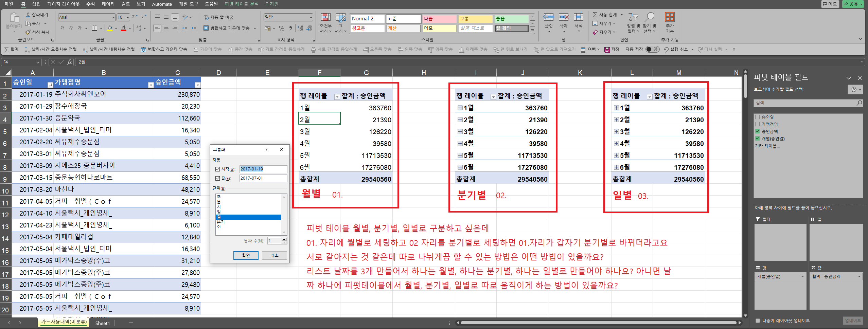Click date/time descending sort (내림차순 정렬) icon

coord(85,50)
